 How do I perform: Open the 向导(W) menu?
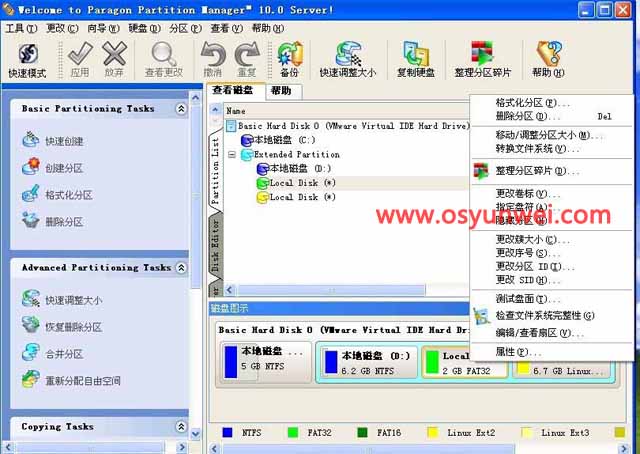pyautogui.click(x=103, y=28)
